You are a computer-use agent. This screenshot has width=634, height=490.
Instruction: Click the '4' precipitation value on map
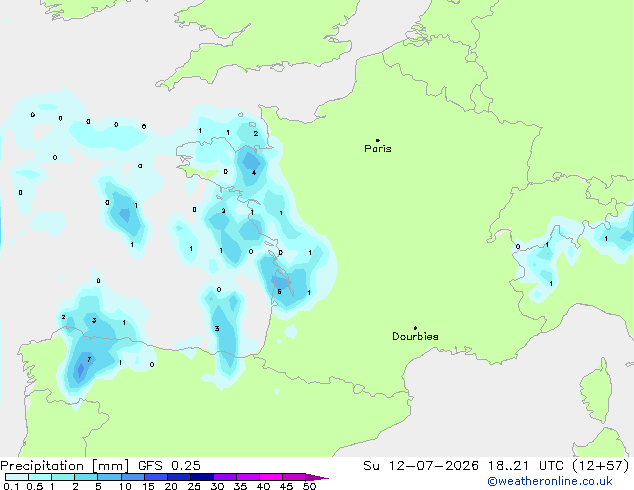(254, 173)
